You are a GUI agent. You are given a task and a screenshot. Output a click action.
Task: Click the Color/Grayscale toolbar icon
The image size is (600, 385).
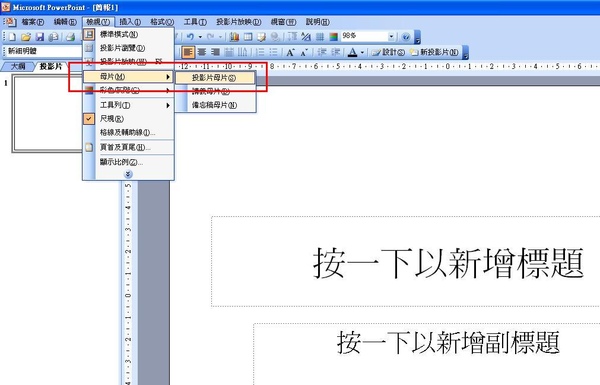[334, 37]
